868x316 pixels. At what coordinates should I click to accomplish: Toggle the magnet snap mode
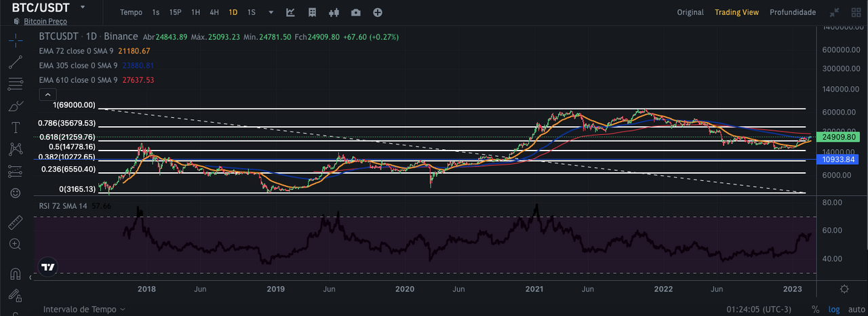click(16, 274)
